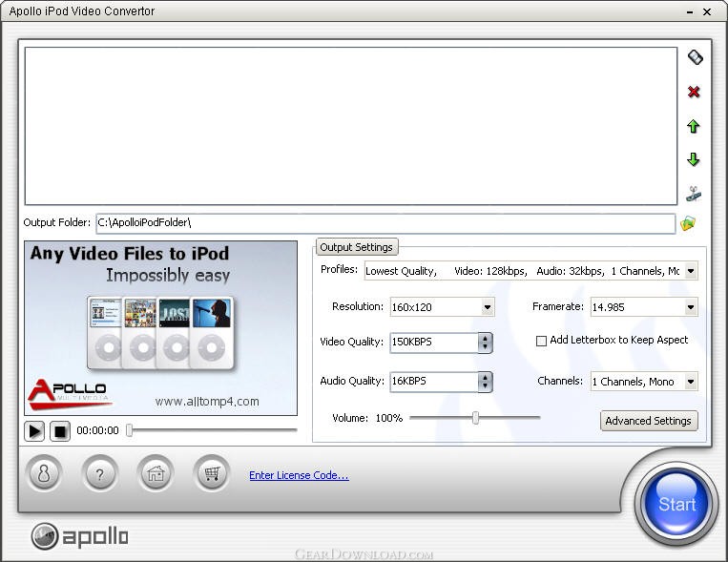The width and height of the screenshot is (728, 562).
Task: Open the Channels dropdown
Action: pyautogui.click(x=691, y=382)
